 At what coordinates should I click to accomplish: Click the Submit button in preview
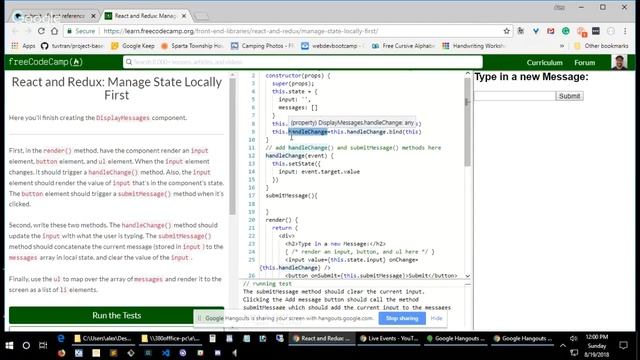tap(569, 96)
